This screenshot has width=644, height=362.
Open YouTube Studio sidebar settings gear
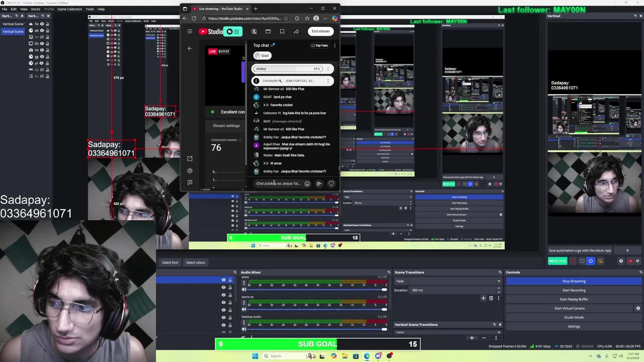click(190, 170)
